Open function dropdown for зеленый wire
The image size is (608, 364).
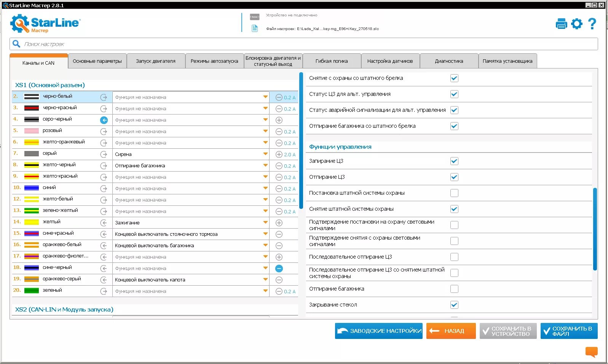[x=191, y=291]
